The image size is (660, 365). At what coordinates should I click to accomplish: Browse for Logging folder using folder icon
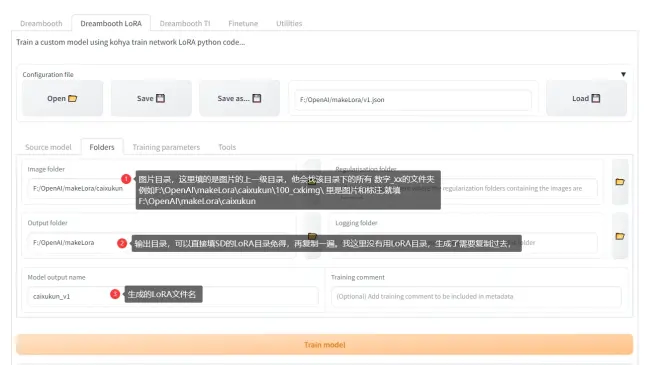point(620,236)
